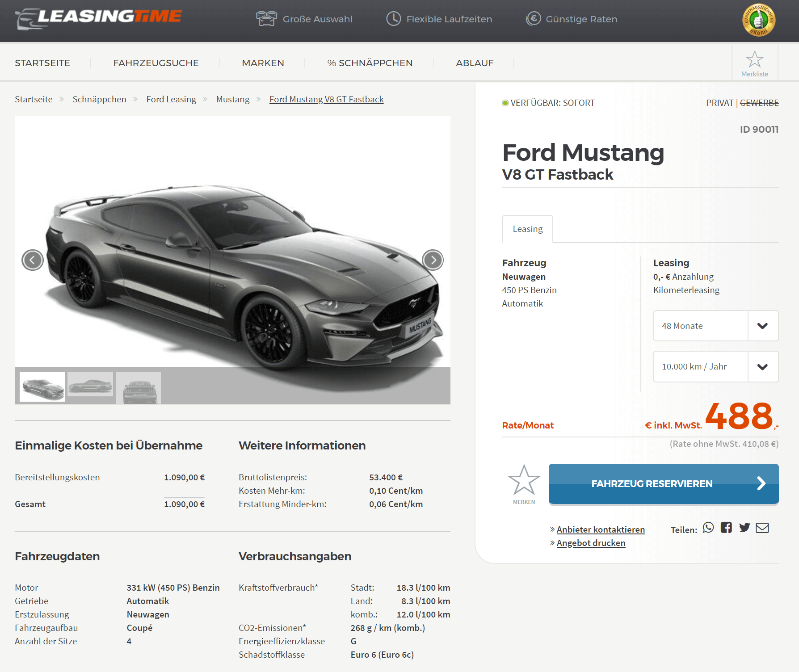Click Erstattung Minder-km value 0,06 Cent/km

click(x=396, y=504)
